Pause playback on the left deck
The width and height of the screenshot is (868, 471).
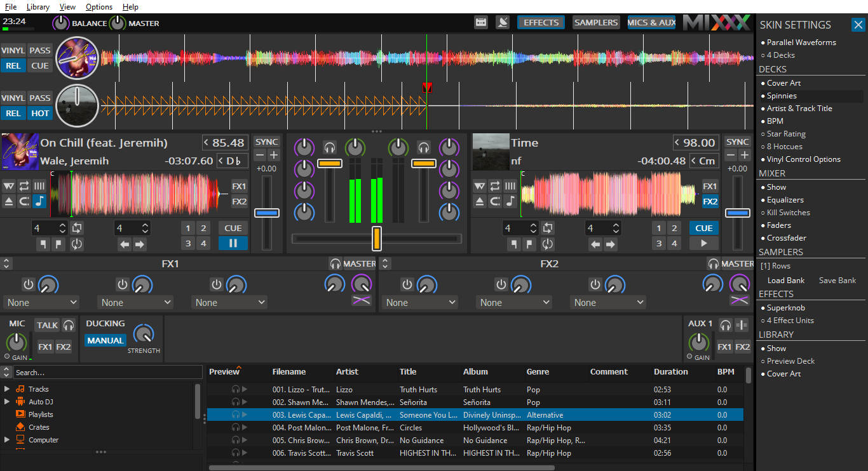point(233,243)
